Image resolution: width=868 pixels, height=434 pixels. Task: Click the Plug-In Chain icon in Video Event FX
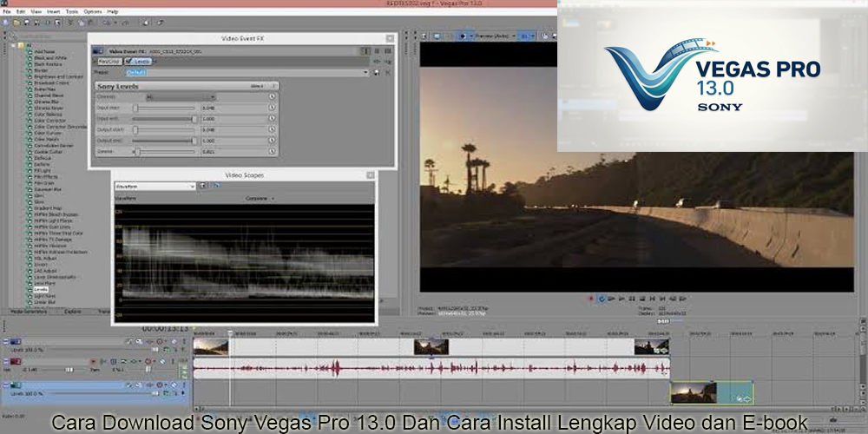click(378, 62)
